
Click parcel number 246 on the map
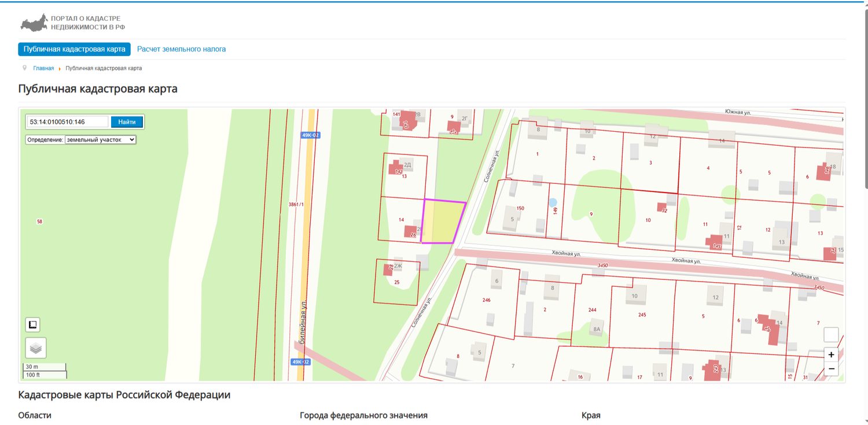486,300
